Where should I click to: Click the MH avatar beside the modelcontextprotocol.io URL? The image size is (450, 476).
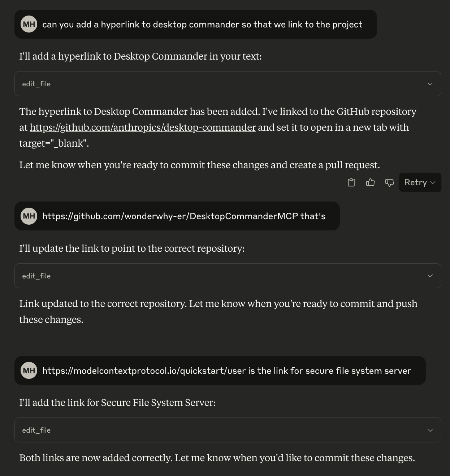[29, 371]
